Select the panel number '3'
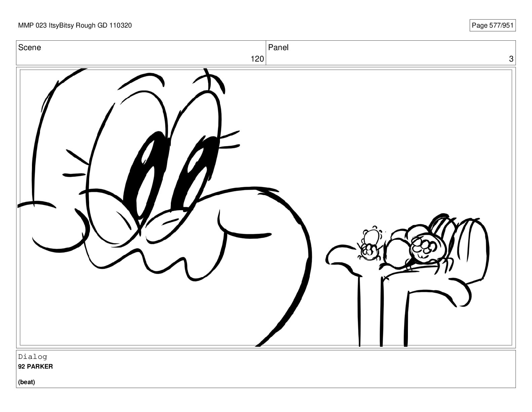This screenshot has width=532, height=412. click(511, 59)
